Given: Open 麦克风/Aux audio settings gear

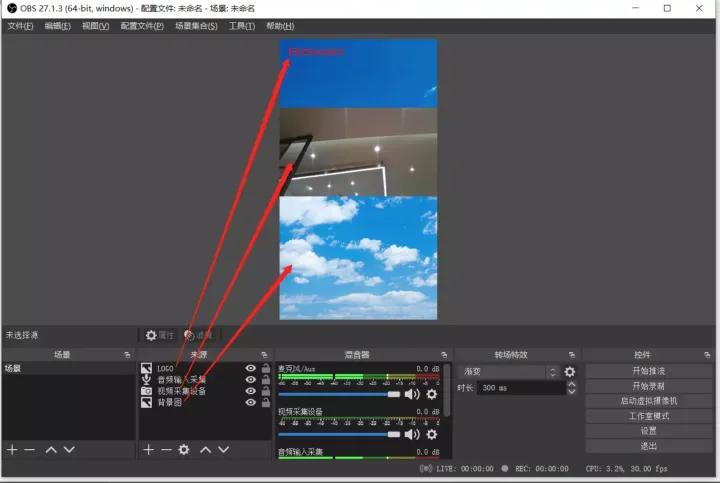Looking at the screenshot, I should (x=432, y=394).
